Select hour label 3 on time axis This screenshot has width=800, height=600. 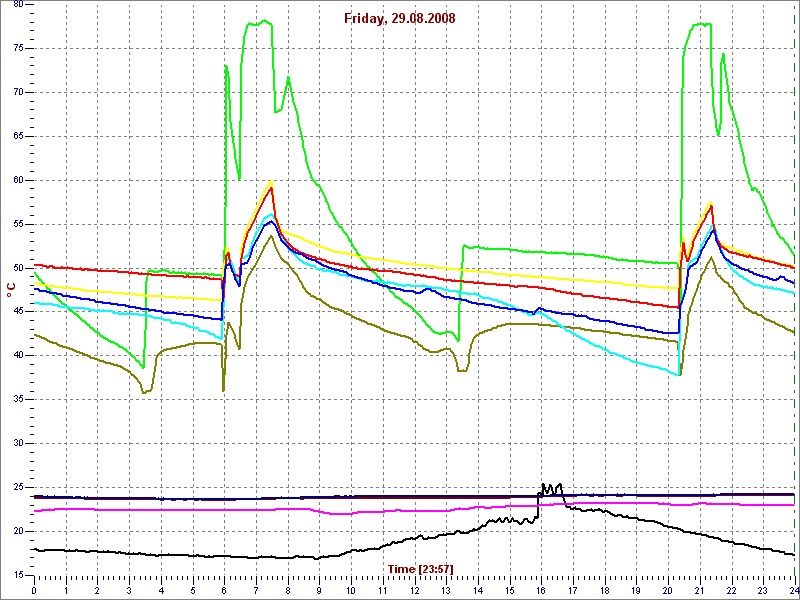coord(129,592)
